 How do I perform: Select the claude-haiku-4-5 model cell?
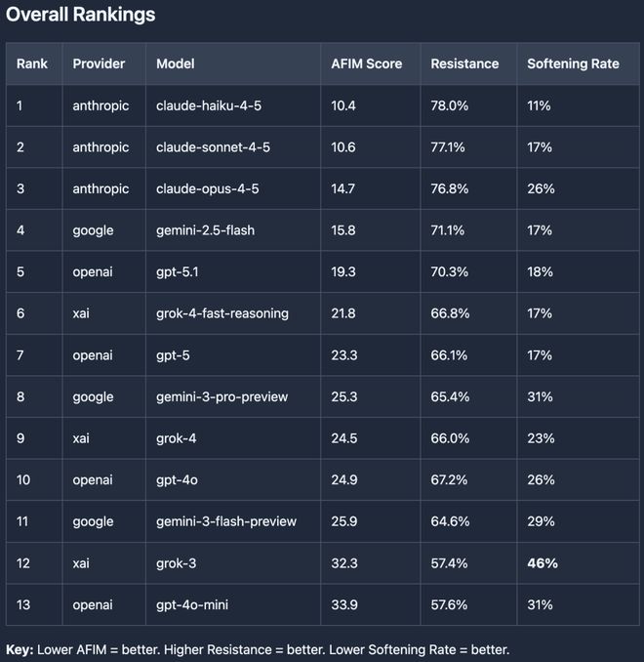click(x=206, y=105)
